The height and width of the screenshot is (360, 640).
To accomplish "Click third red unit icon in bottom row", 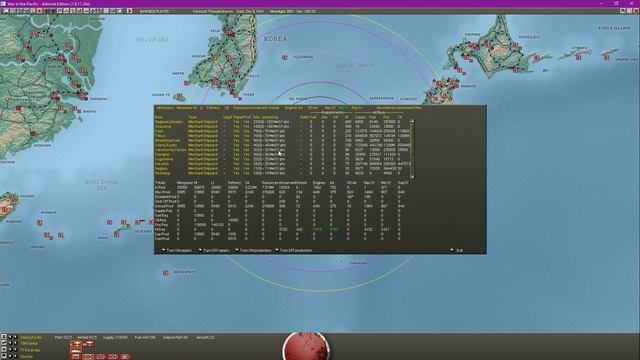I will coord(100,357).
